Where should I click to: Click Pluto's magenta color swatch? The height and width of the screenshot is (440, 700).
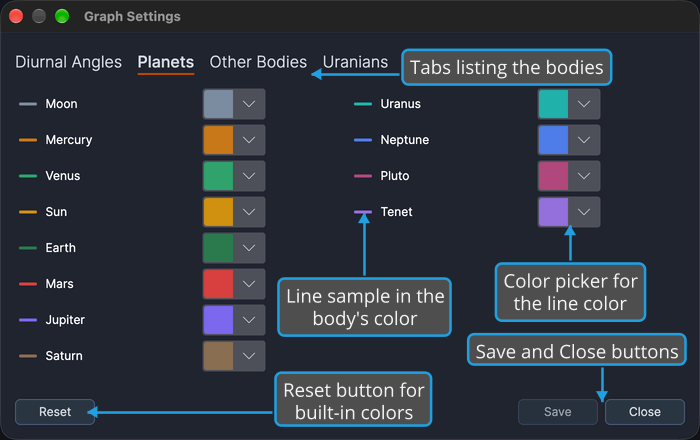click(553, 176)
